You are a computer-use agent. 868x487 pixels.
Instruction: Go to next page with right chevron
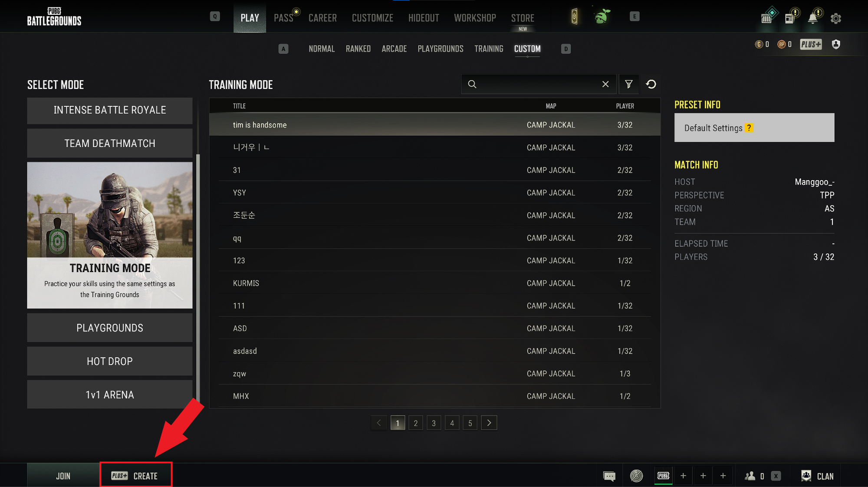[x=489, y=423]
